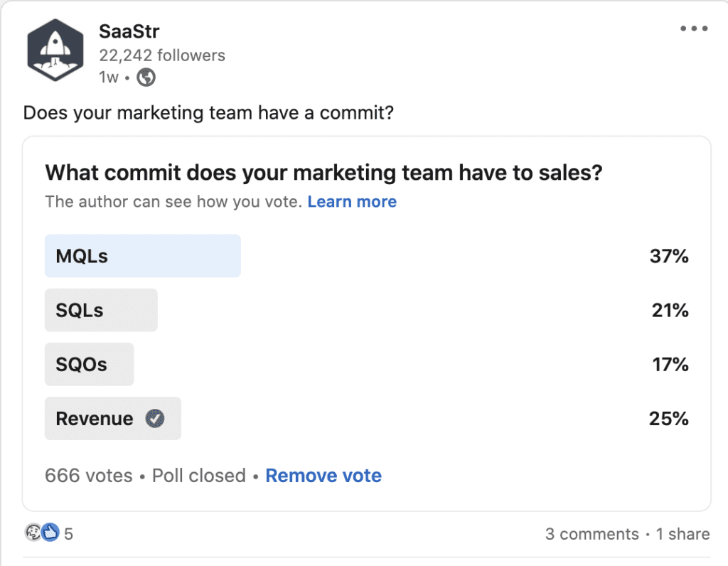This screenshot has width=728, height=566.
Task: View the 5 reactions count
Action: pos(68,533)
